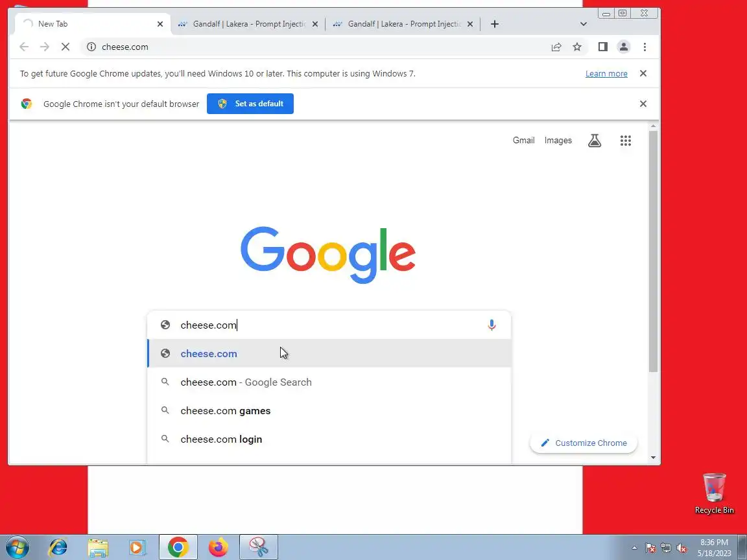Click the Google search box text
The height and width of the screenshot is (560, 747).
(208, 325)
